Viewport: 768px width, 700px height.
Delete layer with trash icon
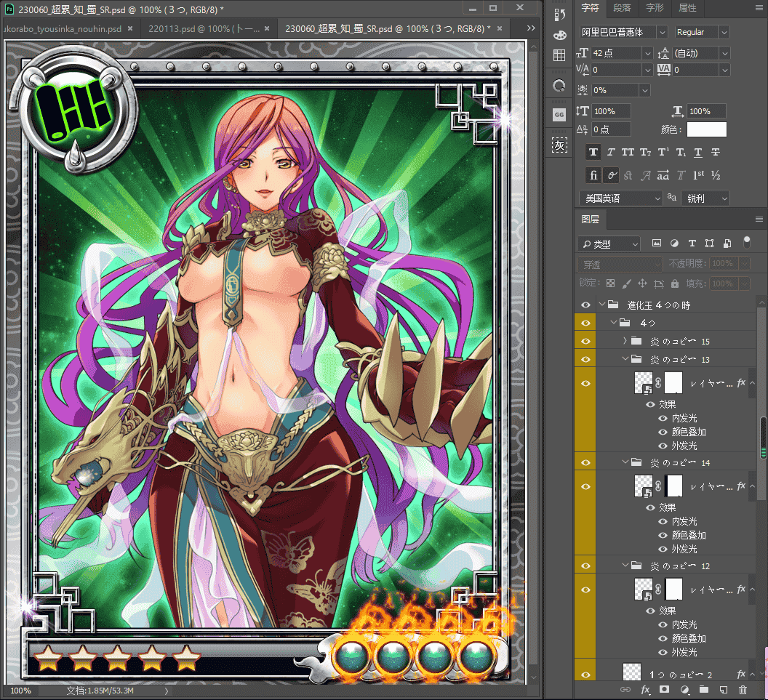coord(743,690)
